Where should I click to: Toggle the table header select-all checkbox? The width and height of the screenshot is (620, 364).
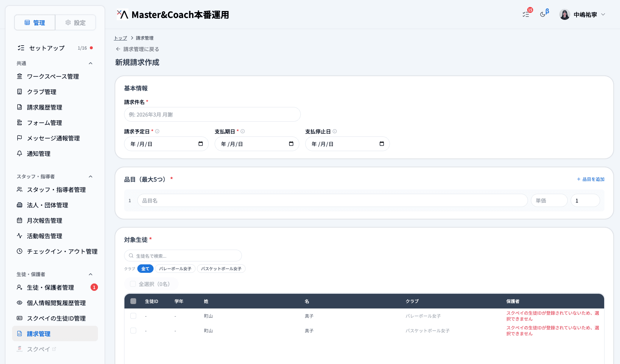(133, 301)
